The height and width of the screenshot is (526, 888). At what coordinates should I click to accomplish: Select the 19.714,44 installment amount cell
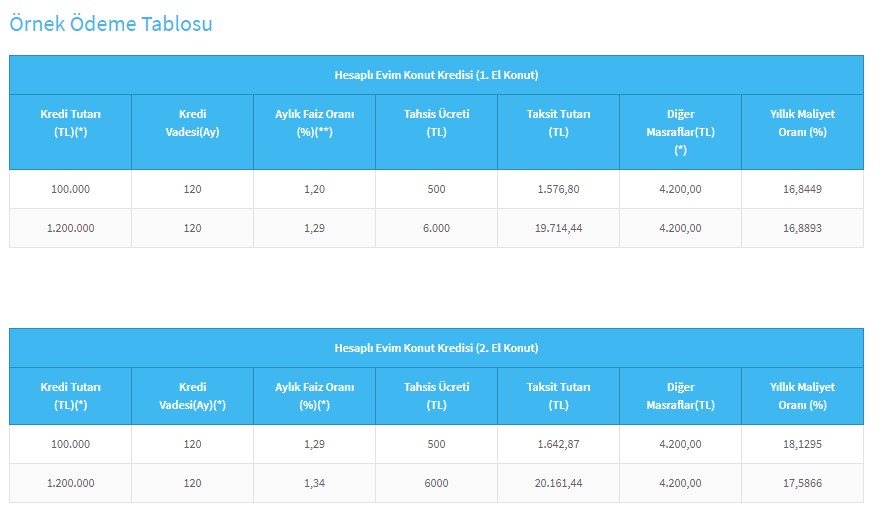[x=558, y=228]
